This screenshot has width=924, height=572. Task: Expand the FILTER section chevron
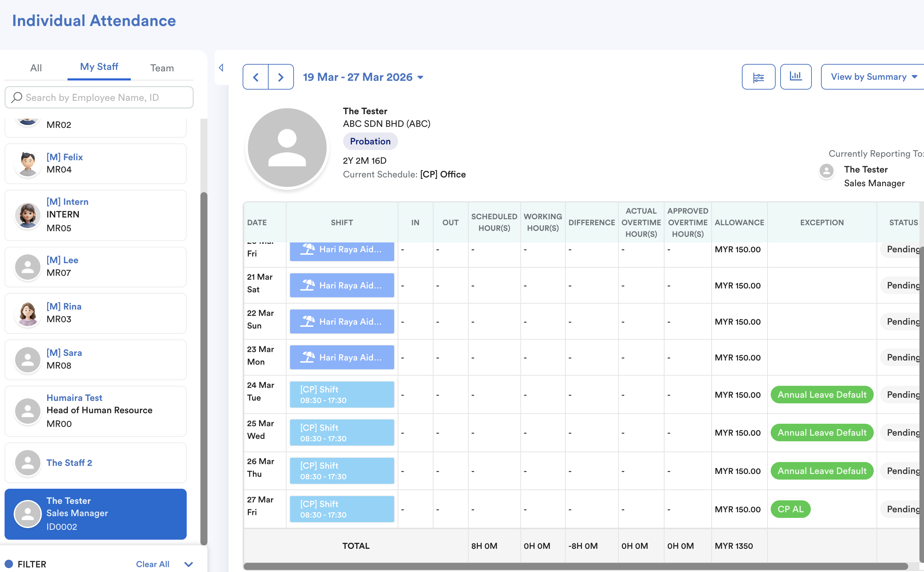(x=188, y=564)
